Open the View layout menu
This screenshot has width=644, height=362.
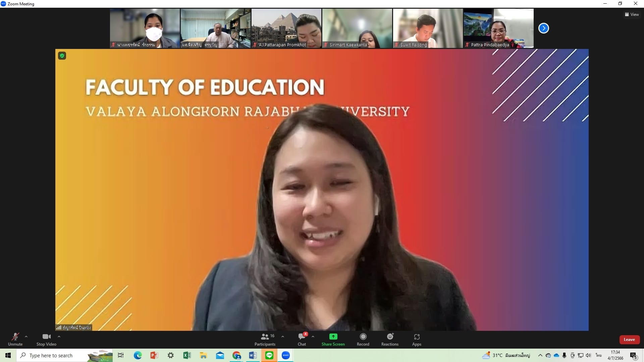pos(632,14)
